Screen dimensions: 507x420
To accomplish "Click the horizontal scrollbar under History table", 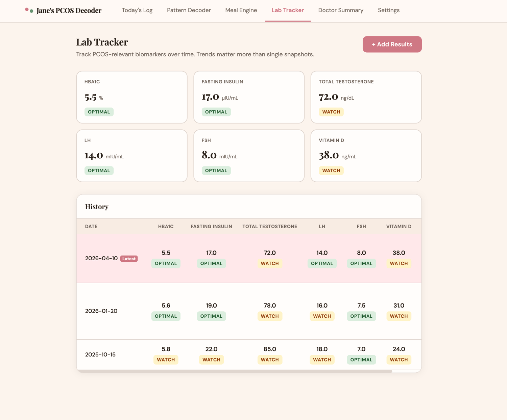I will click(235, 371).
